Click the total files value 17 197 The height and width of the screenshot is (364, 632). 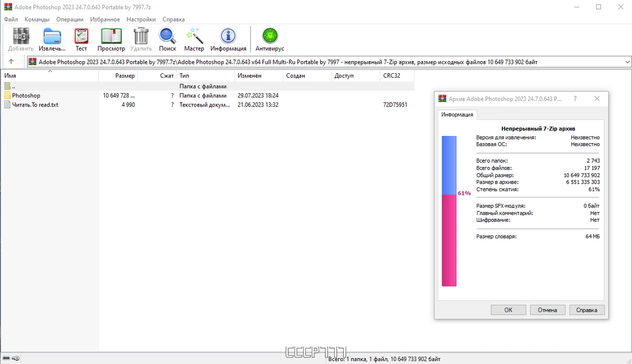click(592, 168)
